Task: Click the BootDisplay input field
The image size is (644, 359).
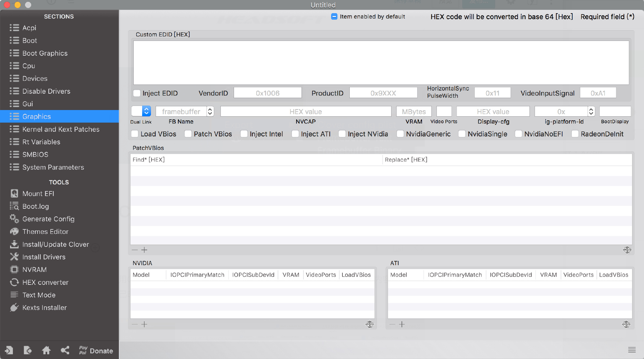Action: [x=615, y=111]
